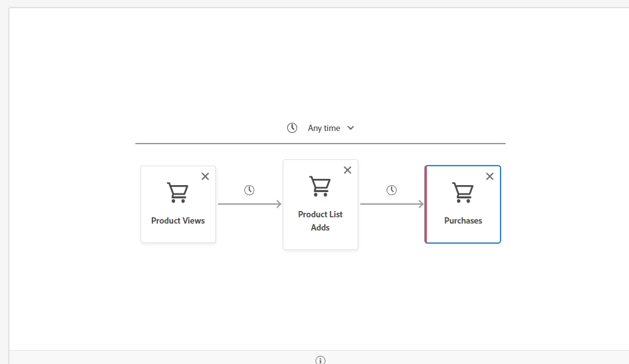Set time between Product Views and Product List Adds
Viewport: 629px width, 364px height.
249,190
